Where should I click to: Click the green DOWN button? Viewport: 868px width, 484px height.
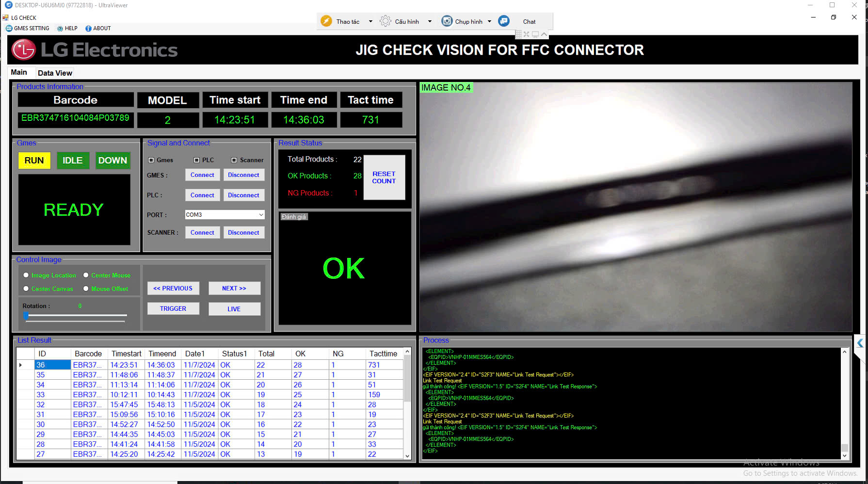click(113, 161)
